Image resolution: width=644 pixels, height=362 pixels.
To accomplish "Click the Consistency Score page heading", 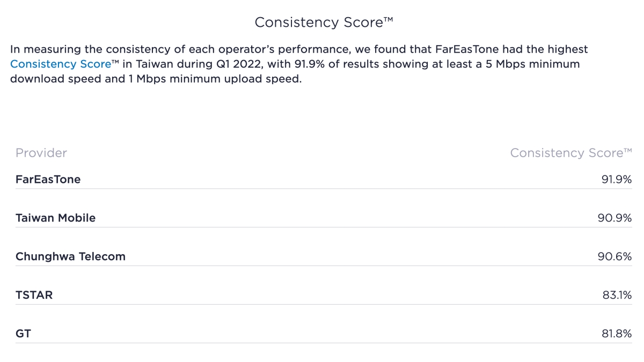I will pos(324,23).
